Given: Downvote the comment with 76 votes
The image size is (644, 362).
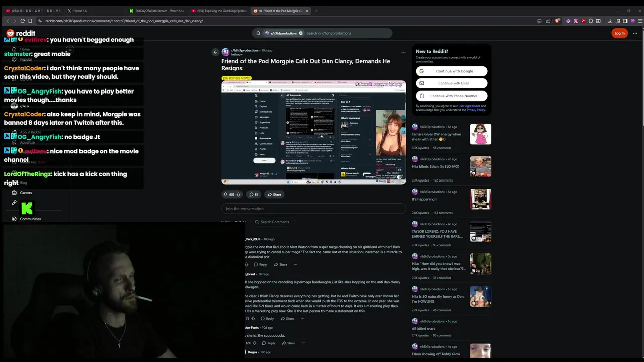Looking at the screenshot, I should [x=253, y=318].
